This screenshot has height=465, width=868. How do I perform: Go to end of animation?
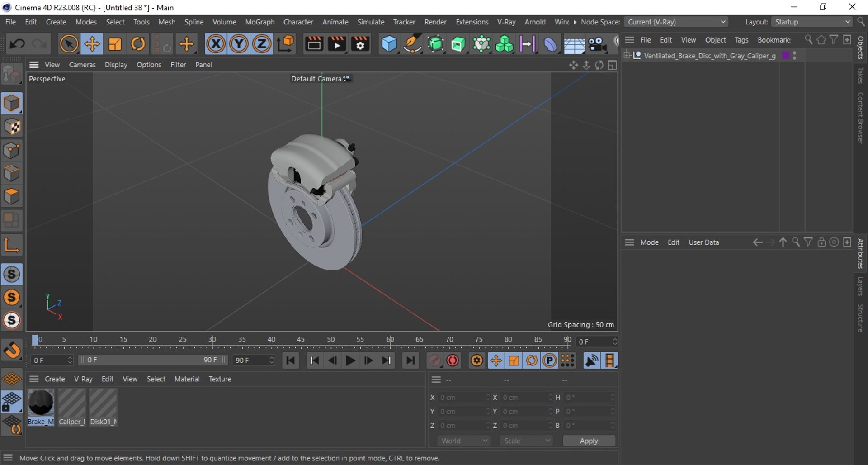tap(410, 361)
